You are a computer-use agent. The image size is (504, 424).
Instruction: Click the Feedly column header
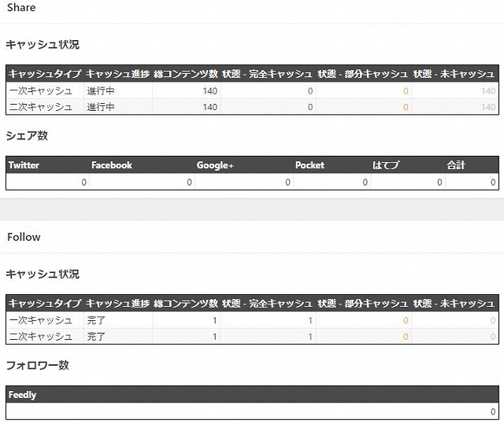(22, 394)
